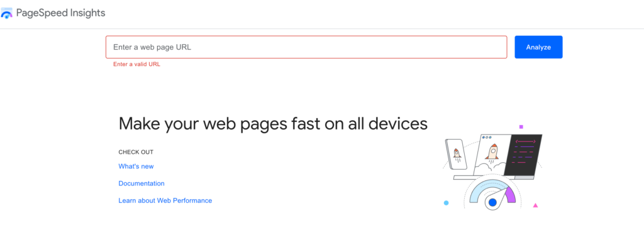Click the small purple square decoration
This screenshot has width=644, height=252.
click(x=521, y=127)
